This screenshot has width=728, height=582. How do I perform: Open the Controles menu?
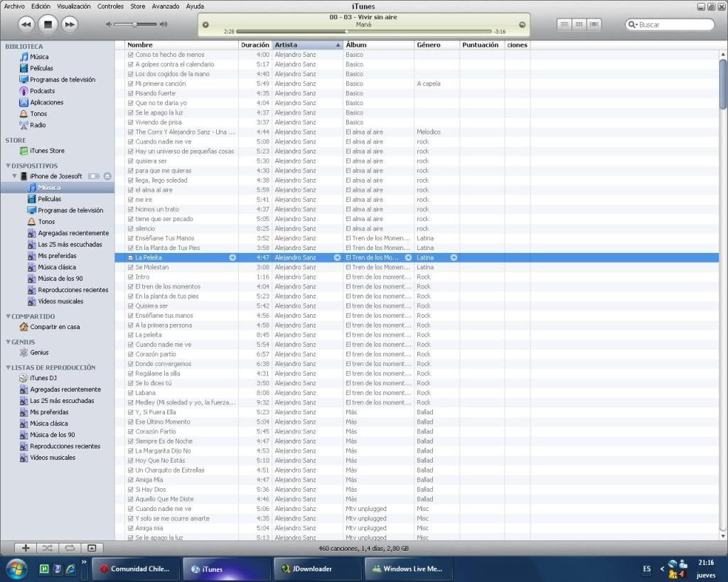pos(110,6)
